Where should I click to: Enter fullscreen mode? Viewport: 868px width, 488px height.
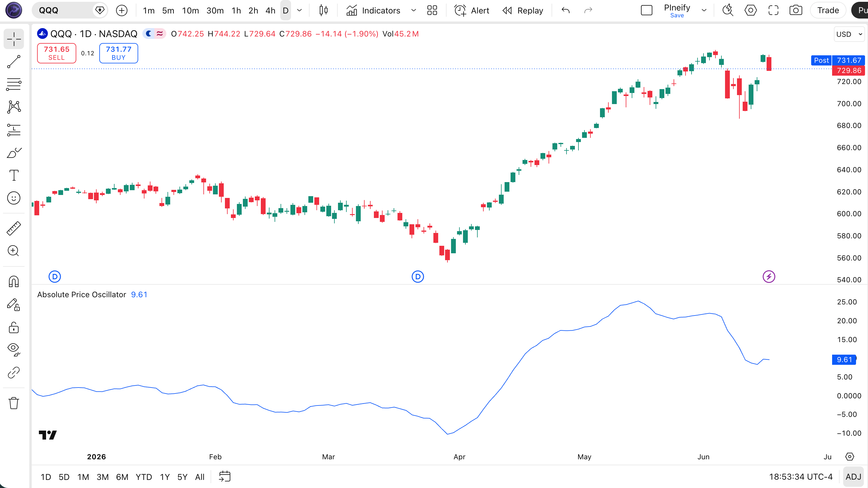pos(773,10)
